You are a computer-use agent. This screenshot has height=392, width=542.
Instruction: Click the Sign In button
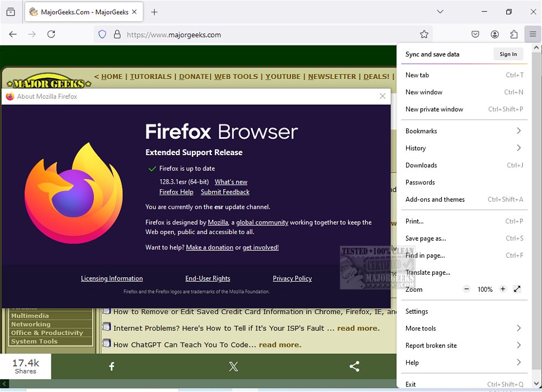coord(508,54)
